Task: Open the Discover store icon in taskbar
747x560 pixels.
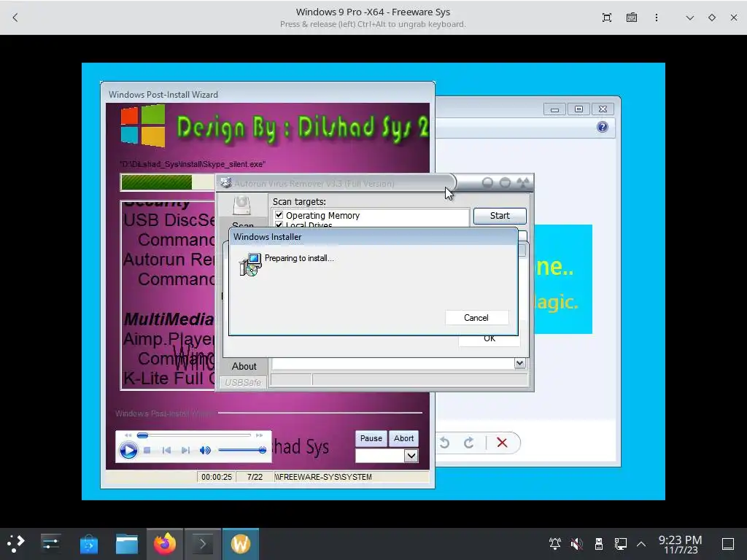Action: pos(88,543)
